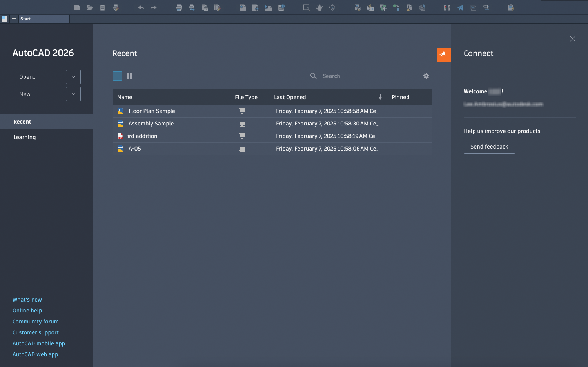Click the 10:58:19 AM date for ird addition
Viewport: 588px width, 367px height.
[327, 136]
